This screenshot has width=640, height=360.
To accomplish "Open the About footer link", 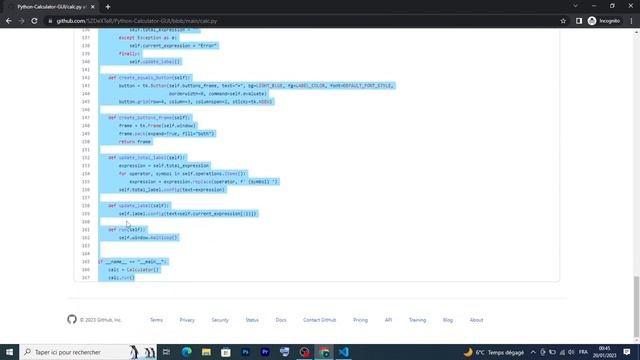I will pyautogui.click(x=476, y=320).
